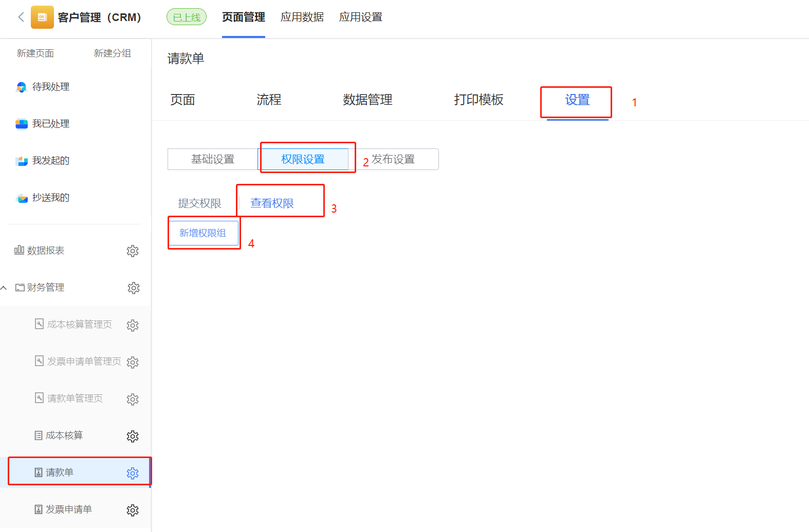
Task: Select 发布设置 segment
Action: pos(394,159)
